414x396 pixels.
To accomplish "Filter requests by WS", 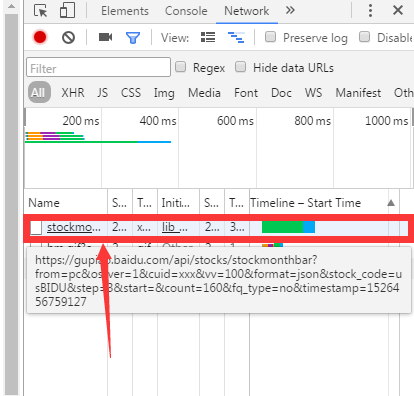I will (313, 93).
